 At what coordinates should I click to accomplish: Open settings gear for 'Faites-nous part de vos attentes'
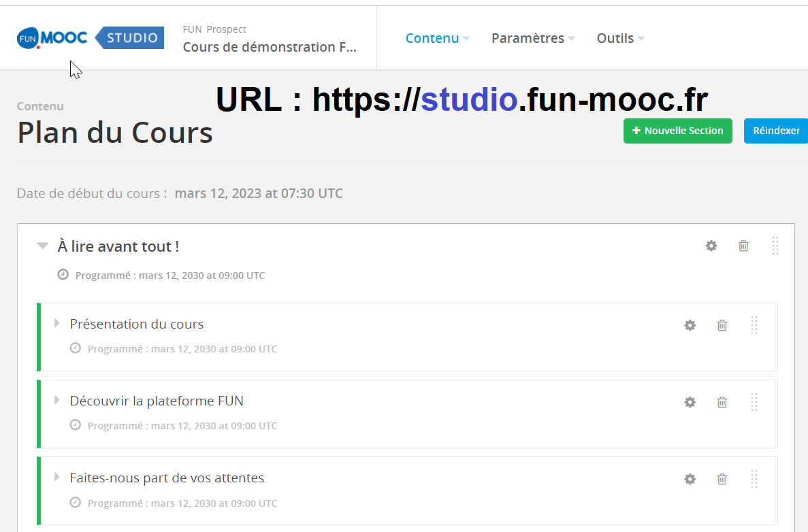coord(690,479)
